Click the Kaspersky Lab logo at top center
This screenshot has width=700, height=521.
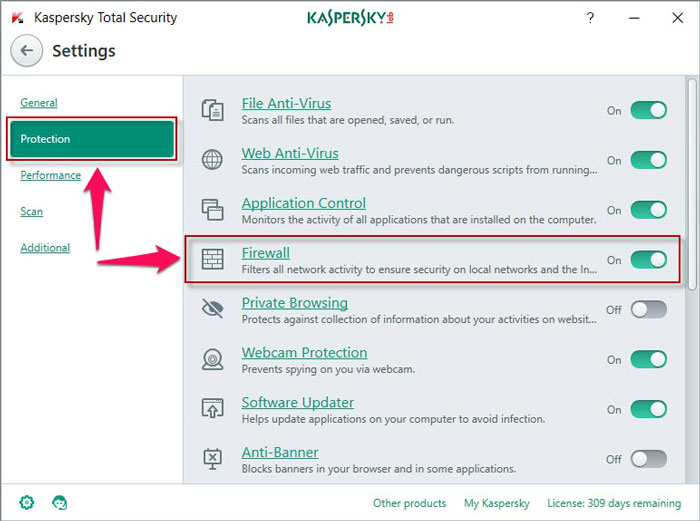pyautogui.click(x=350, y=18)
